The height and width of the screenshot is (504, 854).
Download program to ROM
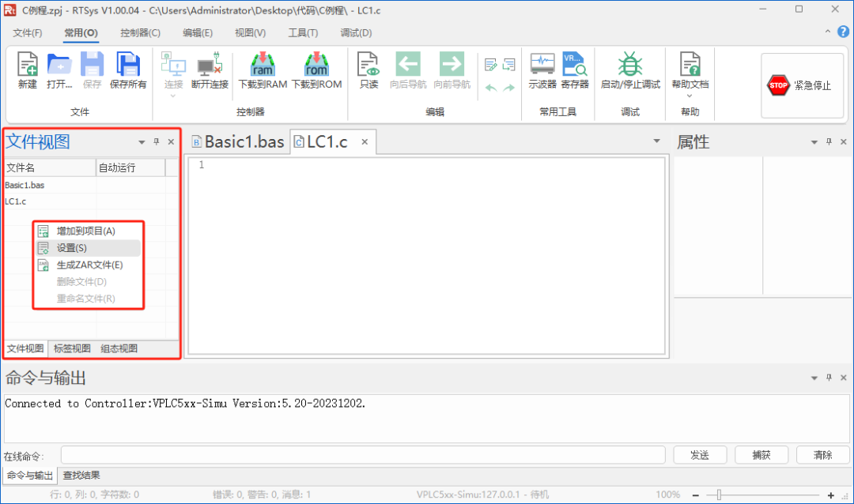click(316, 70)
